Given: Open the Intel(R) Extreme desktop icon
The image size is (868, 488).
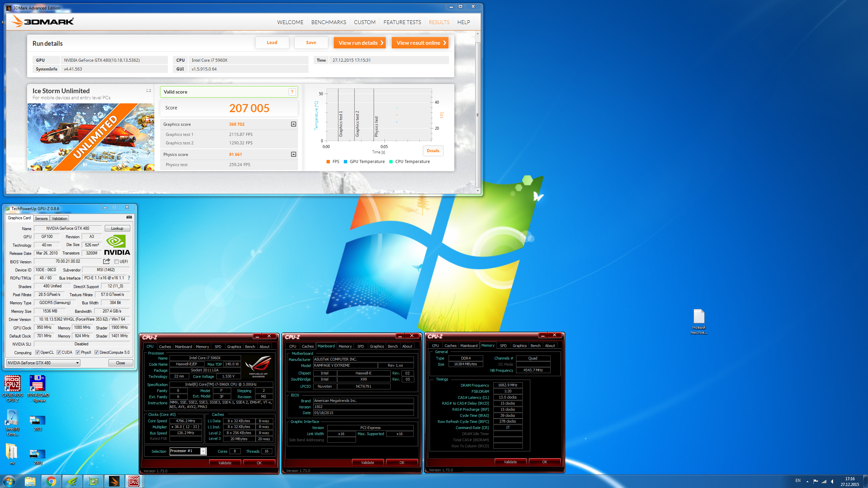Looking at the screenshot, I should (x=13, y=423).
